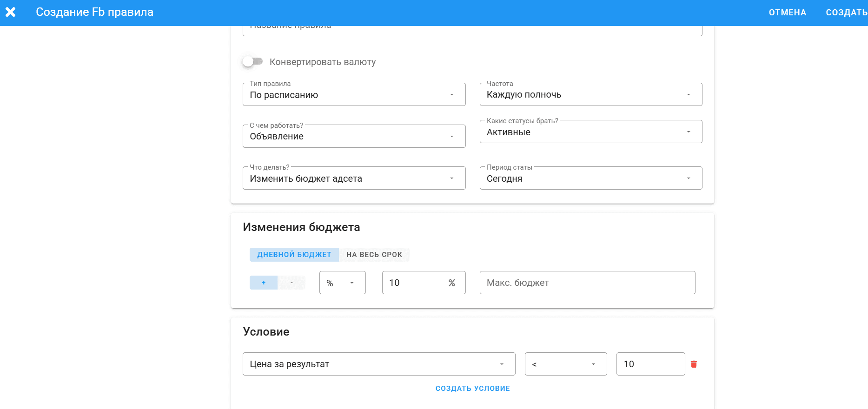Open the 'Период статы' dropdown
The height and width of the screenshot is (409, 868).
pos(590,178)
